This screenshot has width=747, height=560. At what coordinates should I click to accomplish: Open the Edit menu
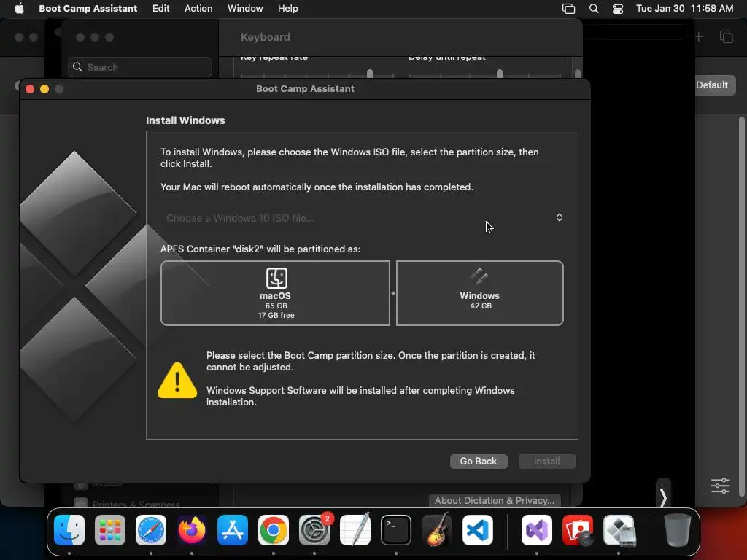(x=161, y=8)
